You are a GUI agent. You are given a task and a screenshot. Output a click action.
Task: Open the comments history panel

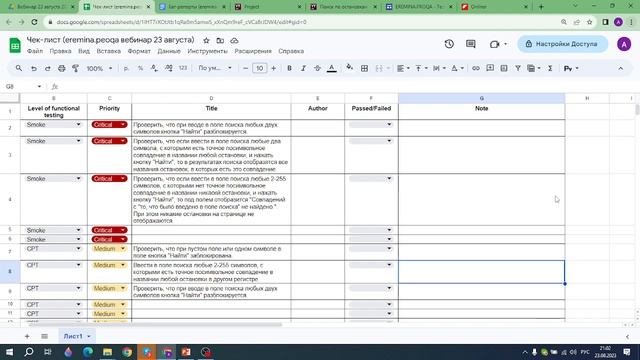(x=471, y=44)
